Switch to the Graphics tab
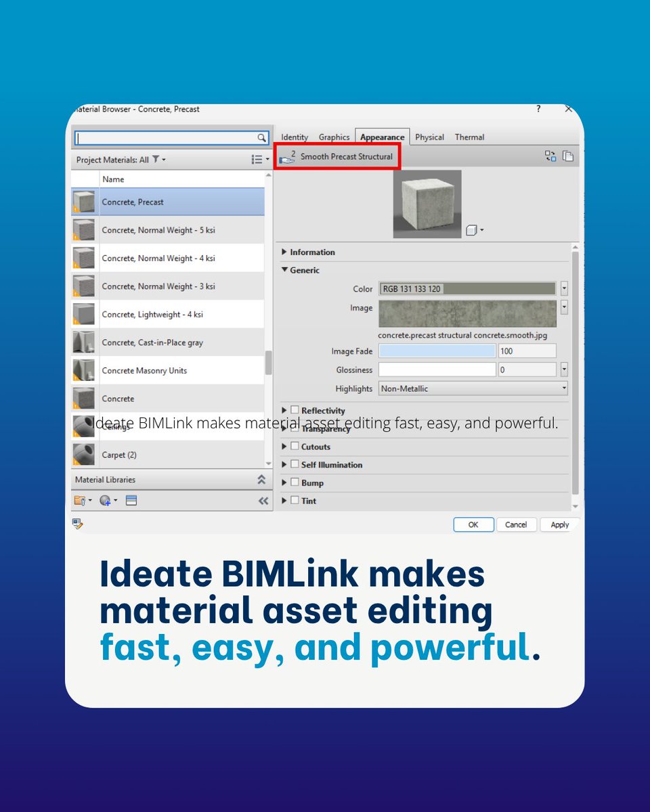Image resolution: width=650 pixels, height=812 pixels. click(x=334, y=137)
